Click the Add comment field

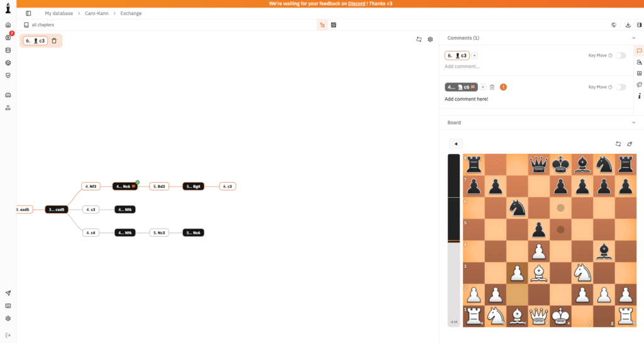pos(462,67)
